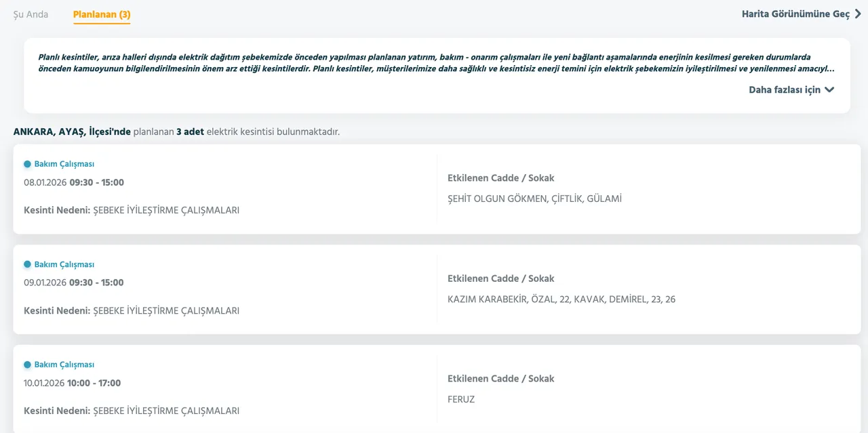Select the 08.01.2026 09:30 - 15:00 date
The width and height of the screenshot is (868, 433).
(x=74, y=182)
